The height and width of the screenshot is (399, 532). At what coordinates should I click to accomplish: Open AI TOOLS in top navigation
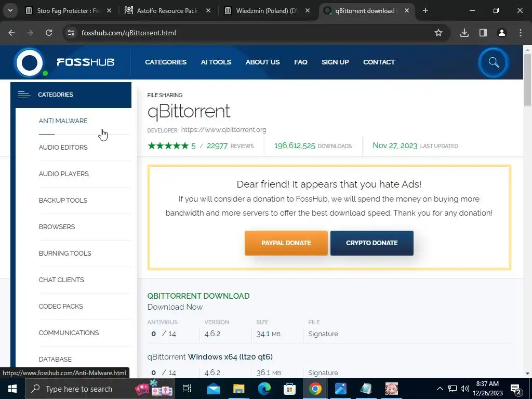pyautogui.click(x=216, y=62)
